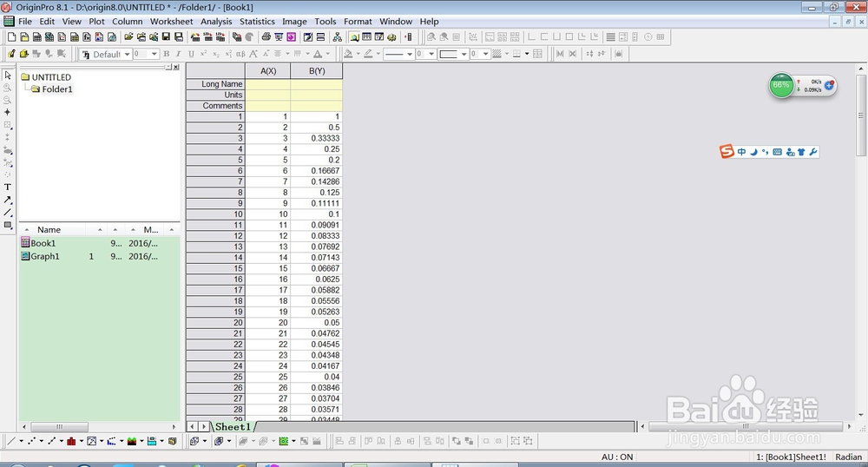Select the Line drawing tool
The image size is (868, 467).
(x=7, y=213)
